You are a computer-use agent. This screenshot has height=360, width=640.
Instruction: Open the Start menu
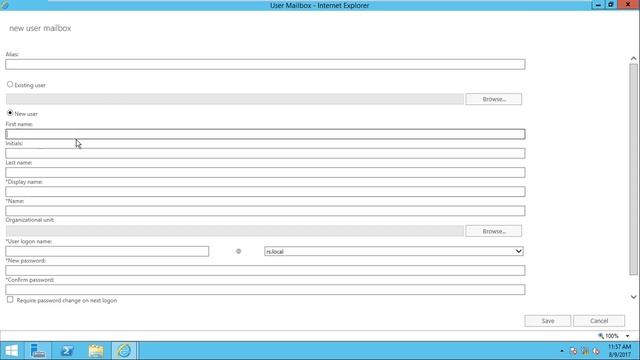(x=11, y=351)
